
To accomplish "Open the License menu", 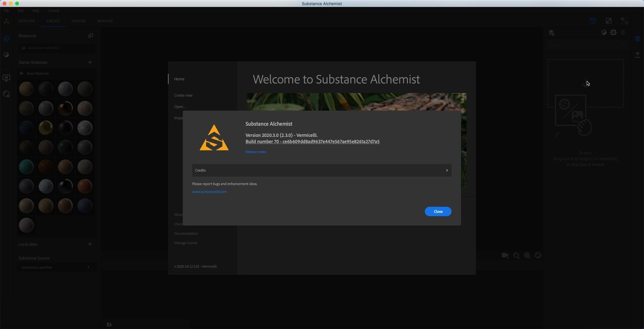I will [x=54, y=11].
